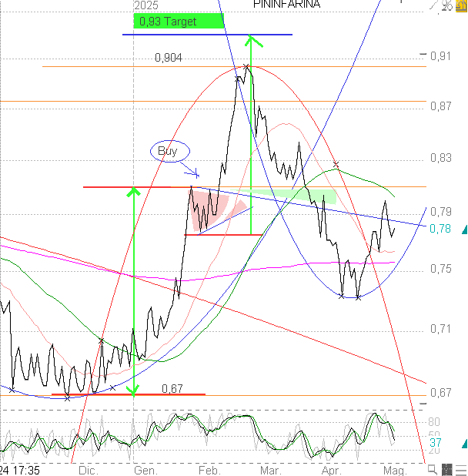468x476 pixels.
Task: Open the zoom magnifier tool
Action: [x=432, y=469]
